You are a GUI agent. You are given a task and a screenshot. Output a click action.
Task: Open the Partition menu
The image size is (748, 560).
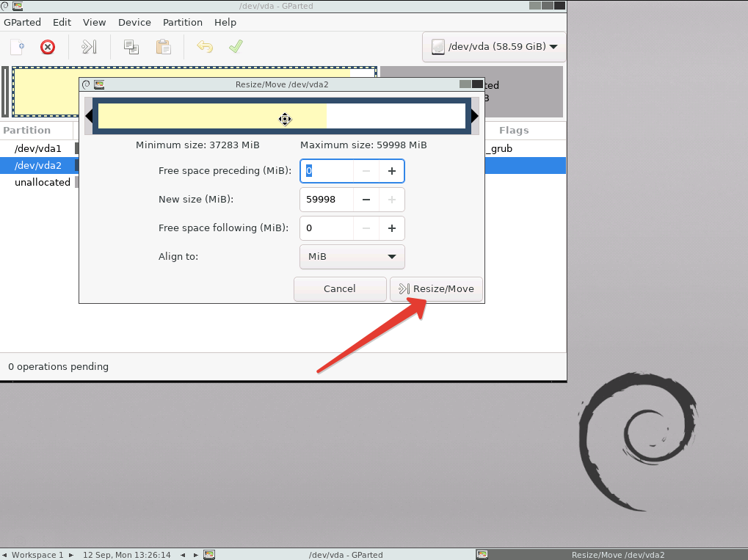pyautogui.click(x=182, y=22)
